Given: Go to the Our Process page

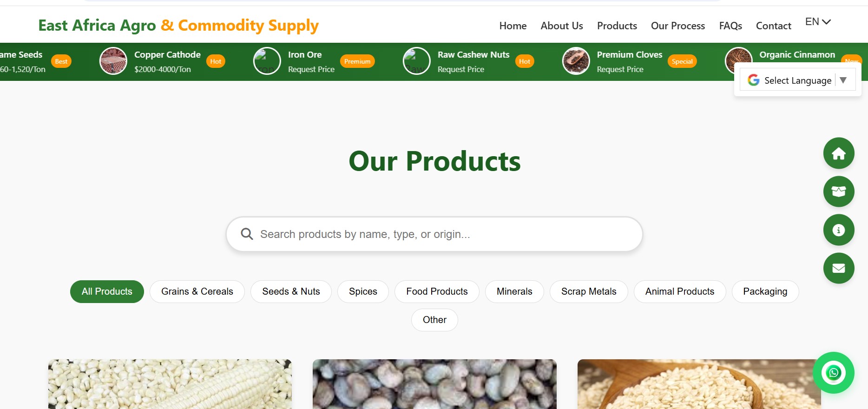Looking at the screenshot, I should 677,26.
